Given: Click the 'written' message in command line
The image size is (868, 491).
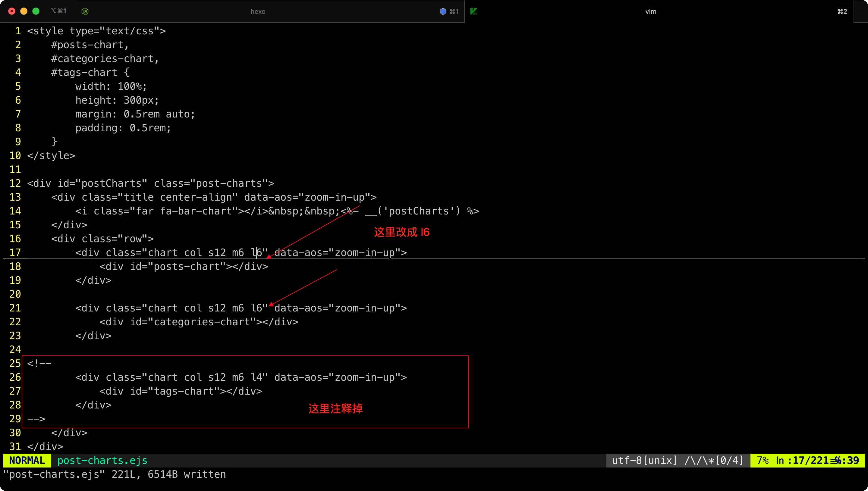Looking at the screenshot, I should pos(204,474).
